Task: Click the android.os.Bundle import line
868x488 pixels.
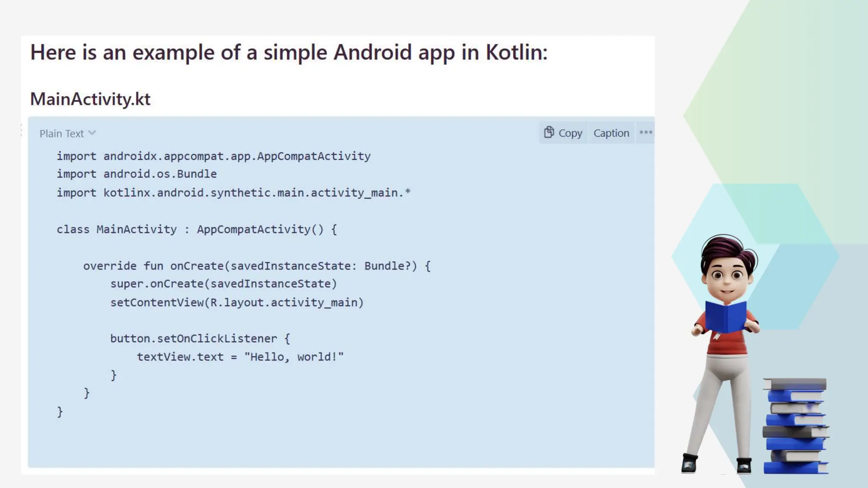Action: (x=136, y=174)
